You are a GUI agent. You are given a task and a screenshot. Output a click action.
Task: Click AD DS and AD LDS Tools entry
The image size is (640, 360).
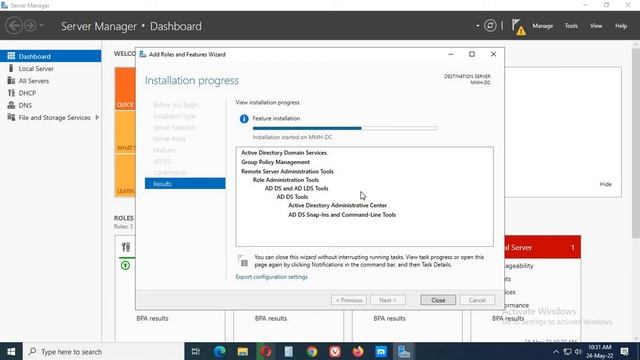point(296,189)
